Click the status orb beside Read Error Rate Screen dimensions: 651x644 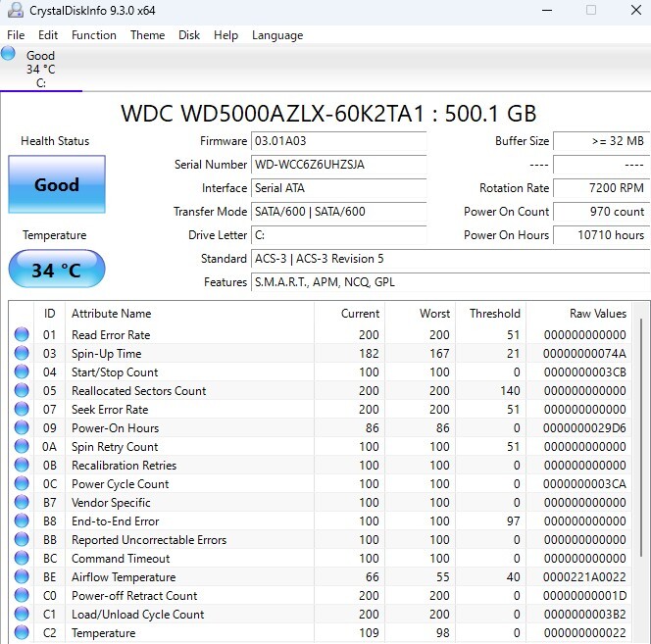pyautogui.click(x=22, y=335)
